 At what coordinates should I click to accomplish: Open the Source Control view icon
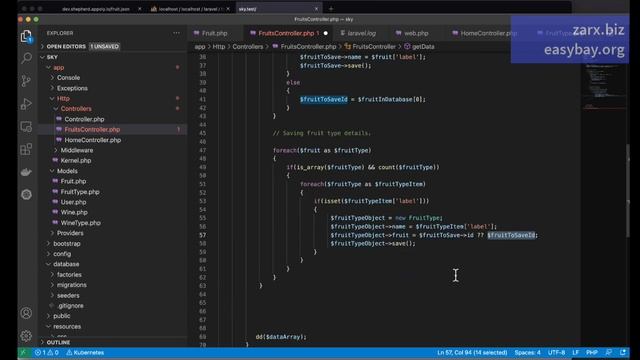tap(26, 80)
